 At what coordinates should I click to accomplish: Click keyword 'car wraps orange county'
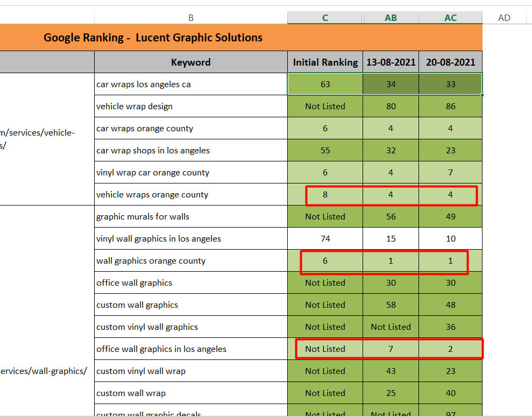click(190, 128)
